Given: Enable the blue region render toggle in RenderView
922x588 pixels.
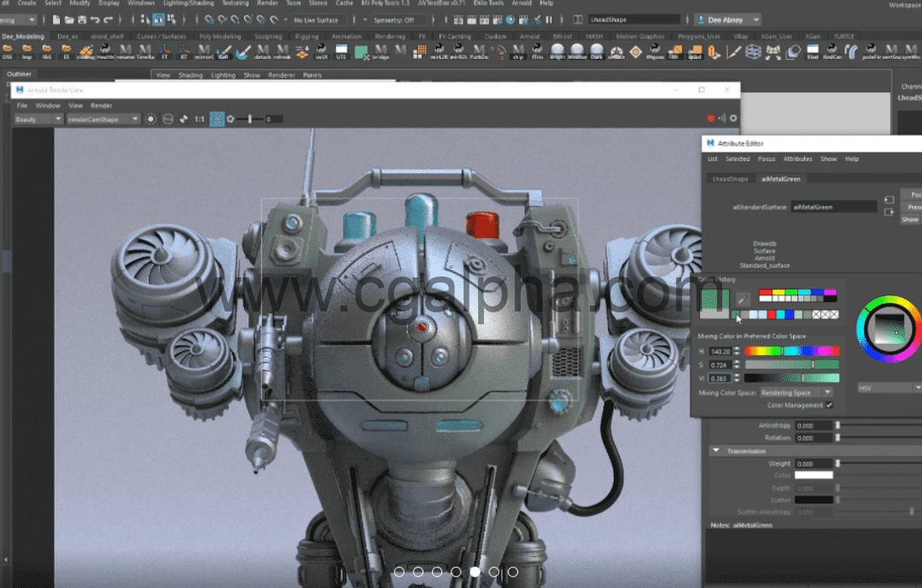Looking at the screenshot, I should click(x=216, y=119).
